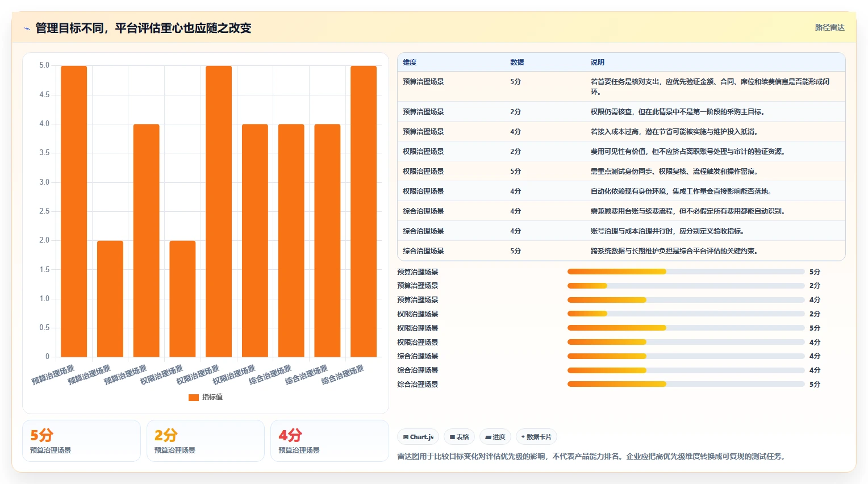Click the orange 指标值 legend swatch
The image size is (868, 484).
tap(194, 397)
